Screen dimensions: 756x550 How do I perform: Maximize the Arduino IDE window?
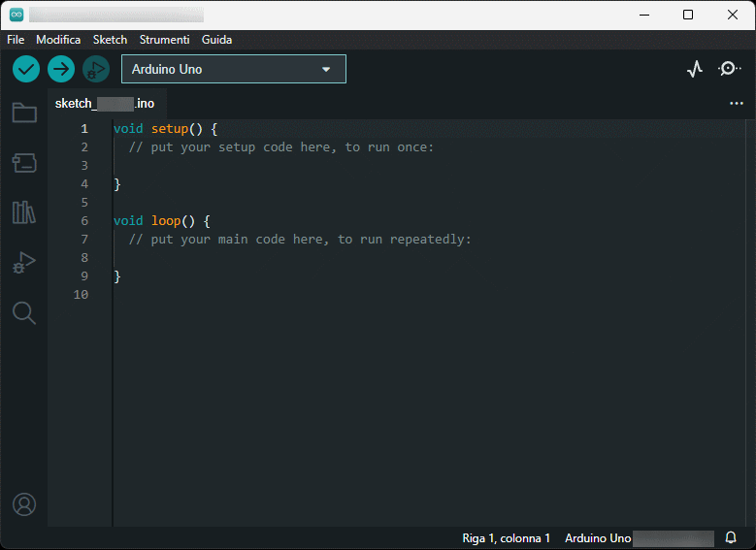(x=688, y=15)
